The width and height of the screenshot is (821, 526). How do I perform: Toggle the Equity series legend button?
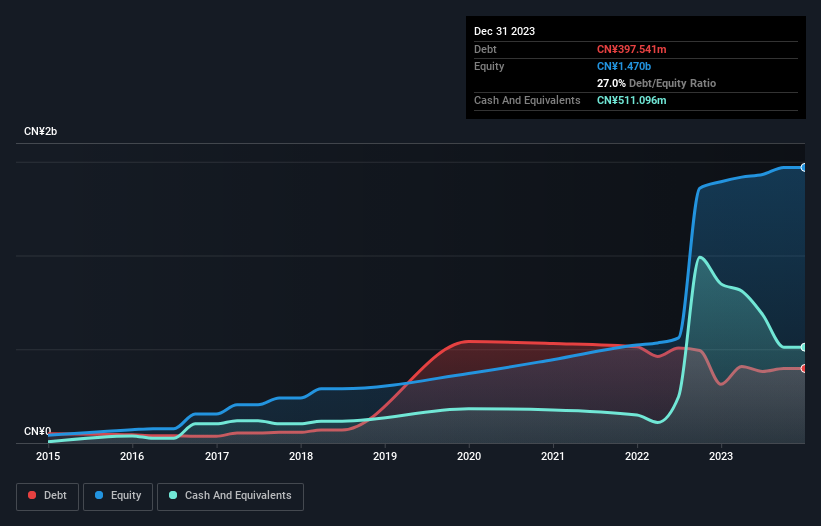pos(118,496)
